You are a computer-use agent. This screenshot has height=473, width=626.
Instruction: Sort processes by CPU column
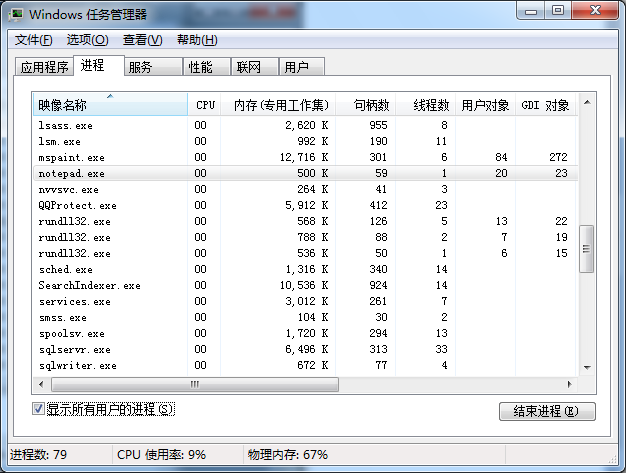tap(204, 105)
